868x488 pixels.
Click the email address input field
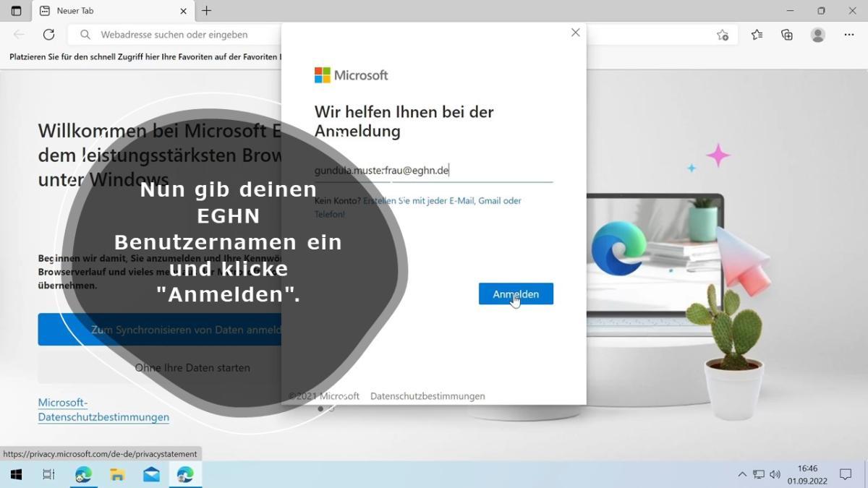click(x=433, y=171)
